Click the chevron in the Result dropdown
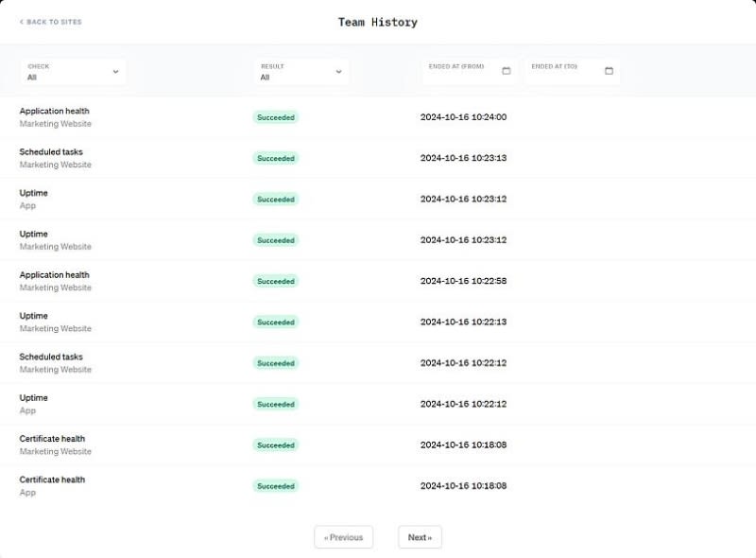 [x=338, y=72]
